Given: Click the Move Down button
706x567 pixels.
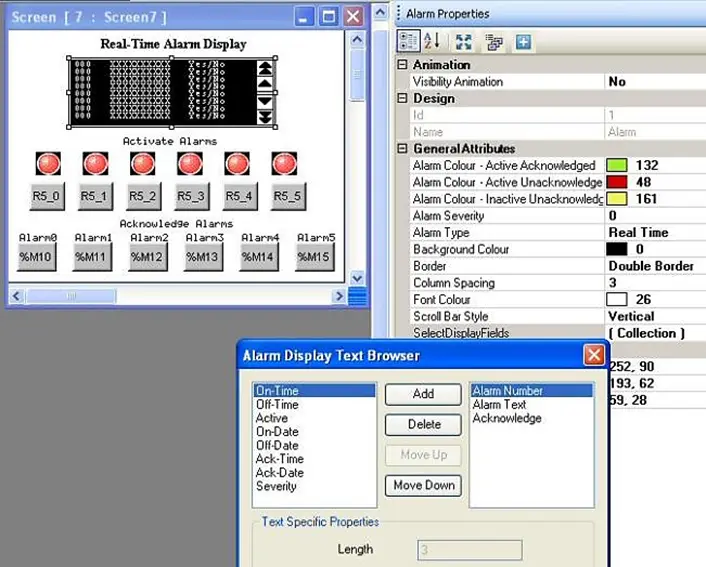Looking at the screenshot, I should pos(423,485).
